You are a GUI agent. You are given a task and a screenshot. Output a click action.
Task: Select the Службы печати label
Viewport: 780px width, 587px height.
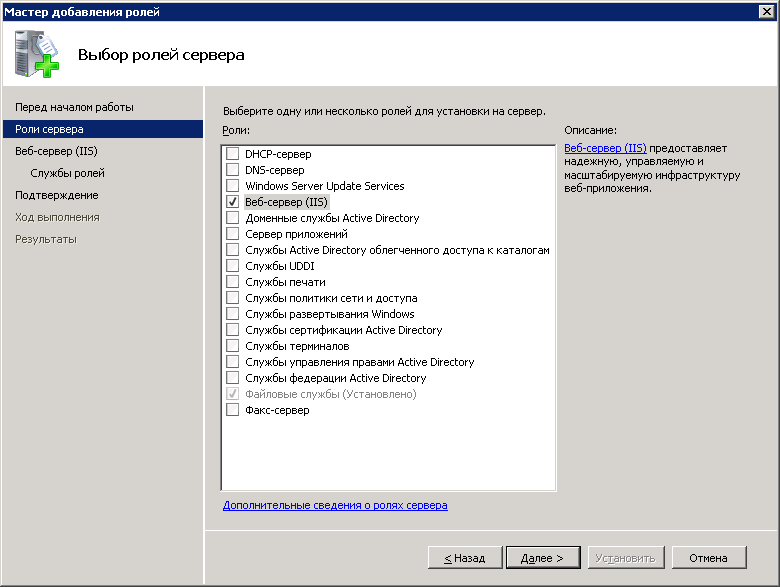(x=286, y=282)
